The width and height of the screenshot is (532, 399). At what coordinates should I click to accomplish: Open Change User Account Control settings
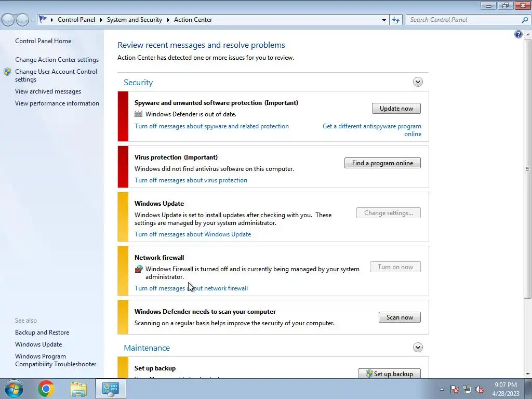[56, 75]
